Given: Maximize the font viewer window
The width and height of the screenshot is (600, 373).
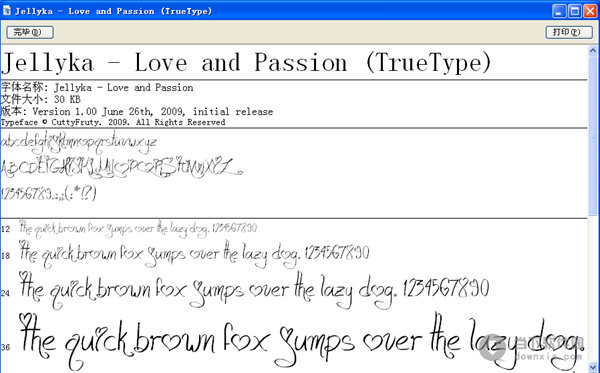Looking at the screenshot, I should tap(575, 11).
